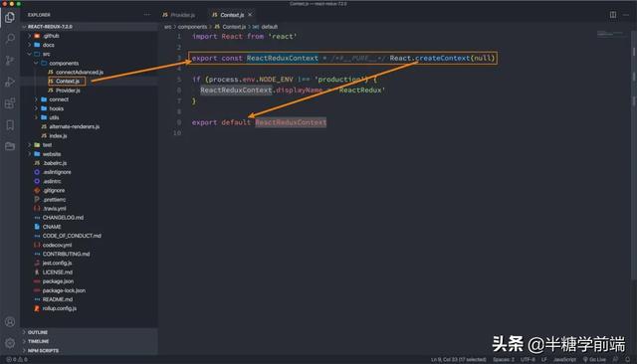Expand the NPM SCRIPTS section
Screen dimensions: 637x364
(89, 351)
